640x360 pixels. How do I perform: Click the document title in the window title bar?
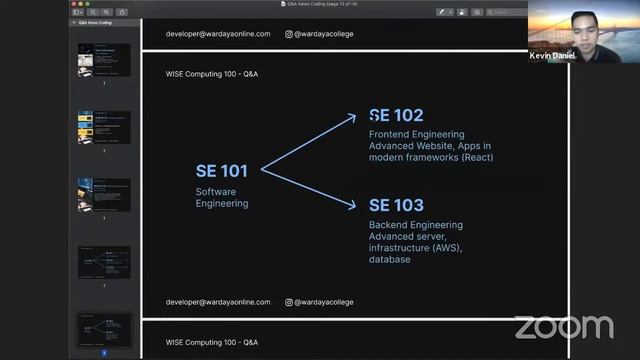tap(322, 4)
